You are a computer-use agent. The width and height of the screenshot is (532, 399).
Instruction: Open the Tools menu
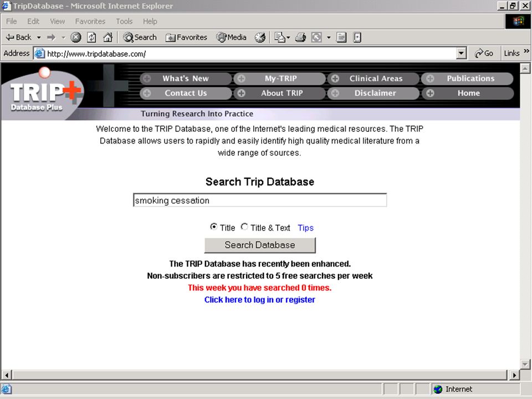point(124,22)
